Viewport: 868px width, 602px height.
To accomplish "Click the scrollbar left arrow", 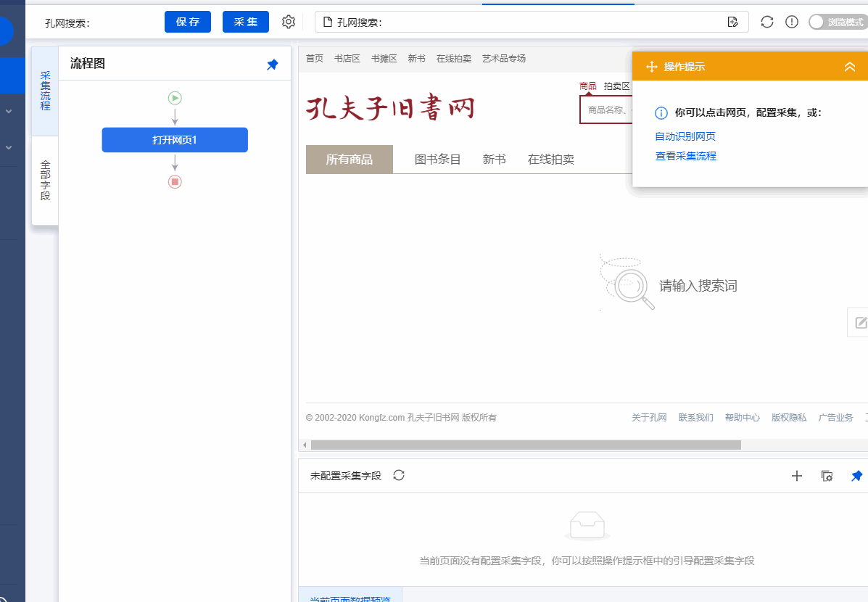I will (x=305, y=445).
